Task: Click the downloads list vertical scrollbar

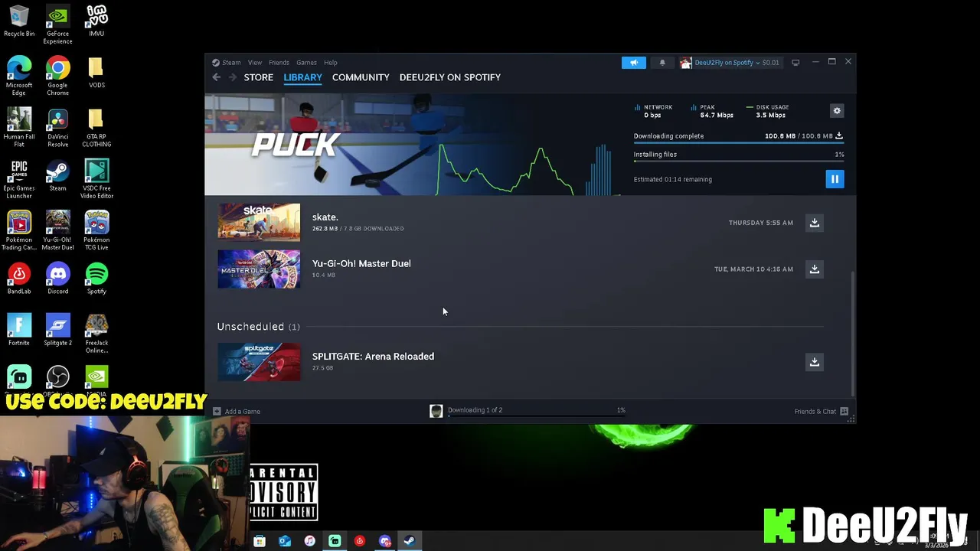Action: pos(852,333)
